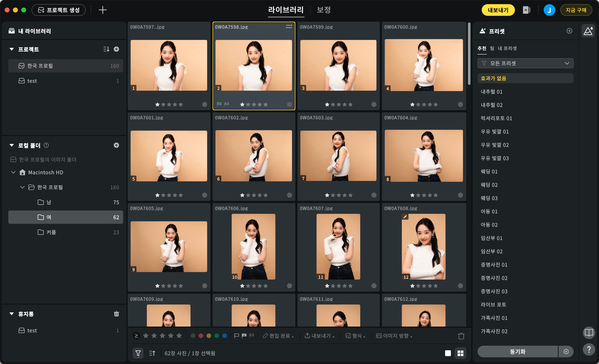Viewport: 599px width, 364px height.
Task: Switch to grid view icon
Action: coord(460,353)
